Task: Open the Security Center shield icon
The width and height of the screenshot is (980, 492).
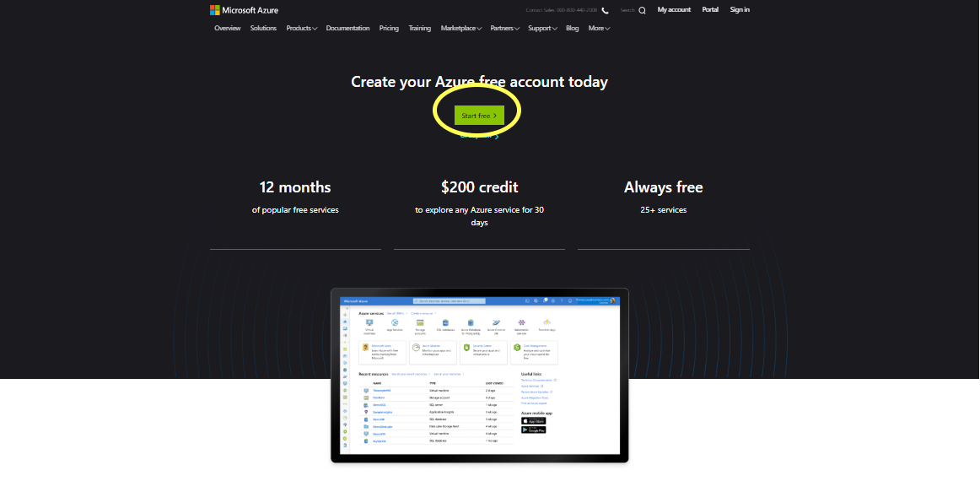Action: (x=466, y=348)
